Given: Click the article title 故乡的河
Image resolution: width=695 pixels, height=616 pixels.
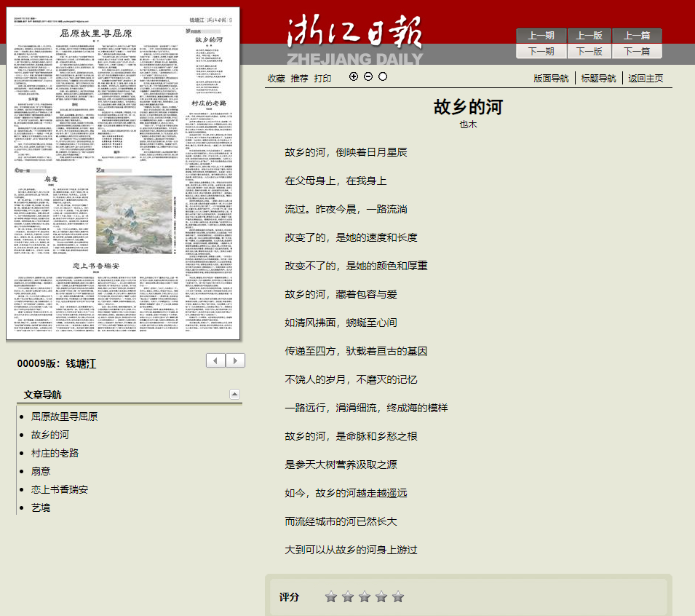Looking at the screenshot, I should click(x=468, y=107).
